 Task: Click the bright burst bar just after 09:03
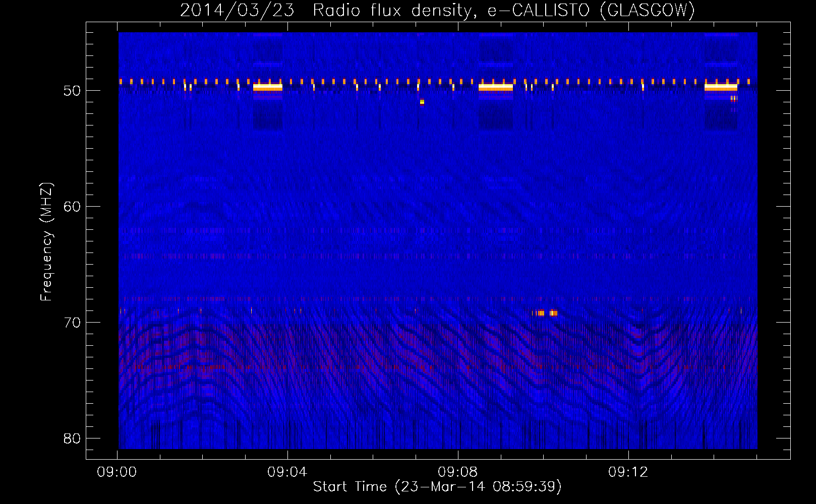click(268, 87)
